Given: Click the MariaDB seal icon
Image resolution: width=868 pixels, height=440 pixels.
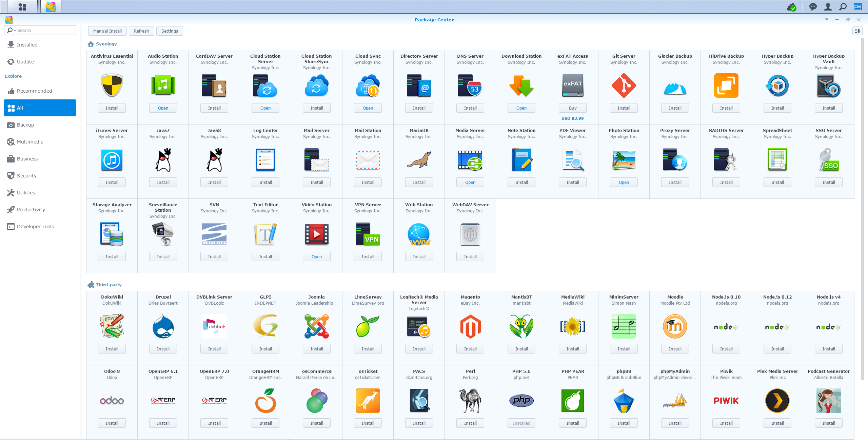Looking at the screenshot, I should click(419, 160).
